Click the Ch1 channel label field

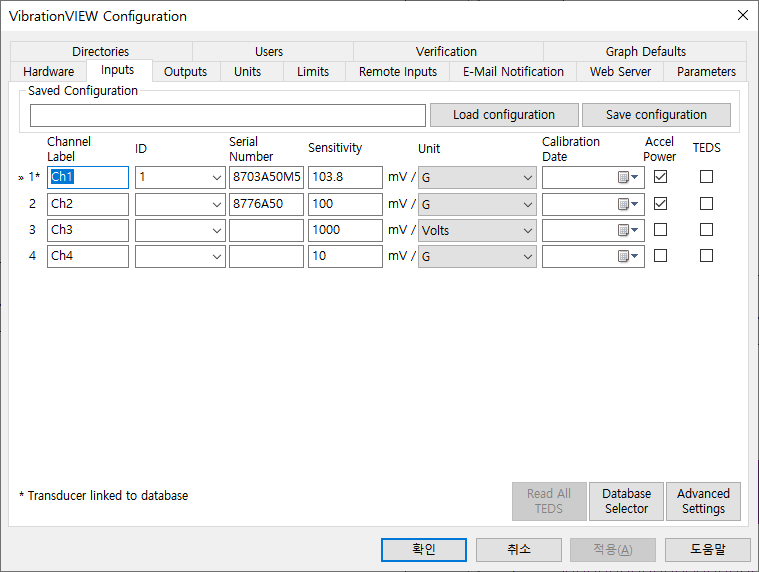click(x=88, y=177)
